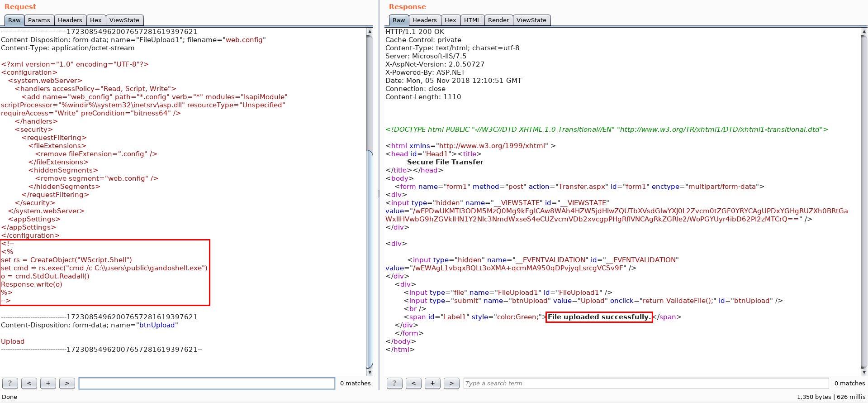
Task: Click the line containing 'gandoshell.exe'
Action: coord(104,268)
